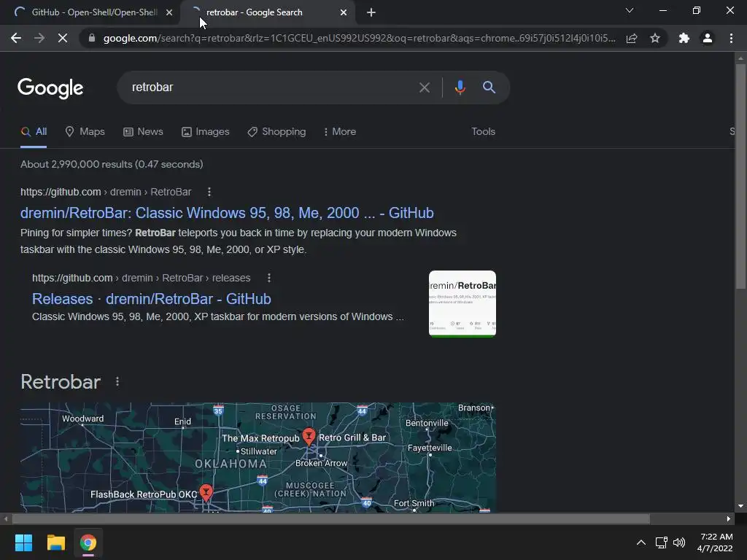Switch to the Shopping results tab

click(276, 132)
